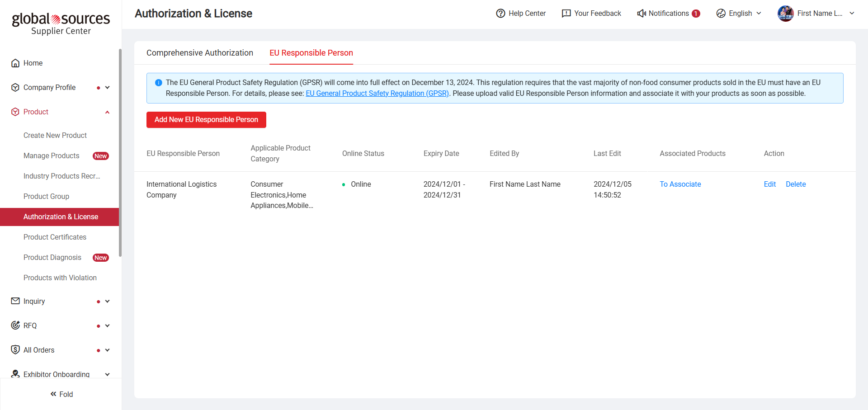The image size is (868, 410).
Task: Click the Home house icon in sidebar
Action: click(15, 63)
